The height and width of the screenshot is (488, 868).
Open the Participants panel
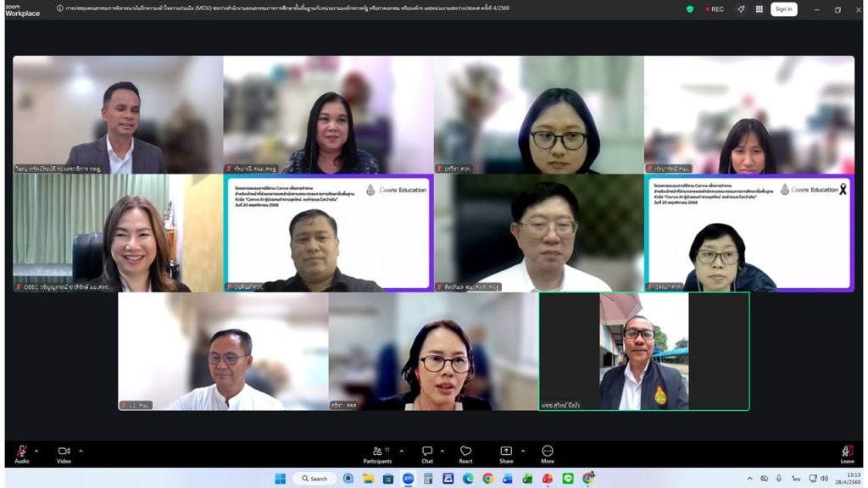pyautogui.click(x=377, y=452)
